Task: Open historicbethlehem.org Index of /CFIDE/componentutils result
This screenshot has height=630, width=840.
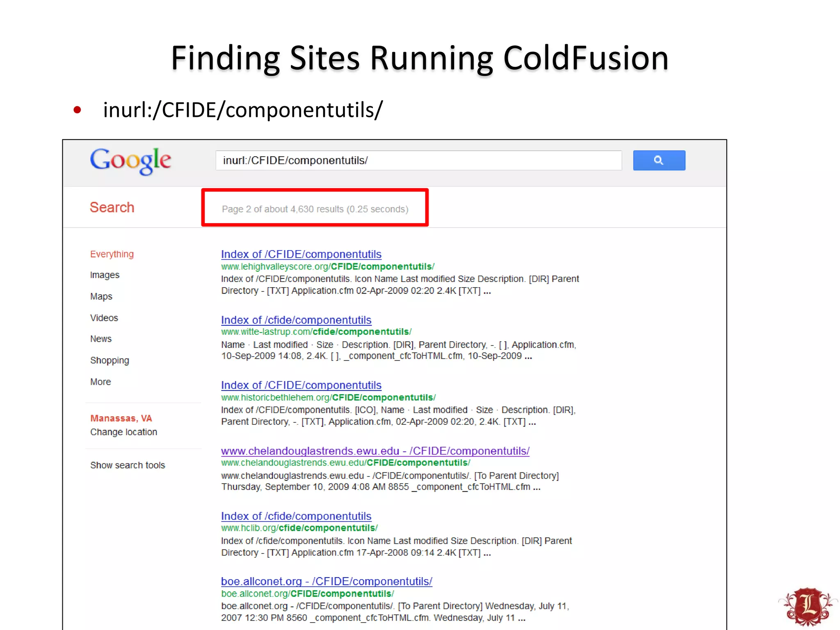Action: click(301, 385)
